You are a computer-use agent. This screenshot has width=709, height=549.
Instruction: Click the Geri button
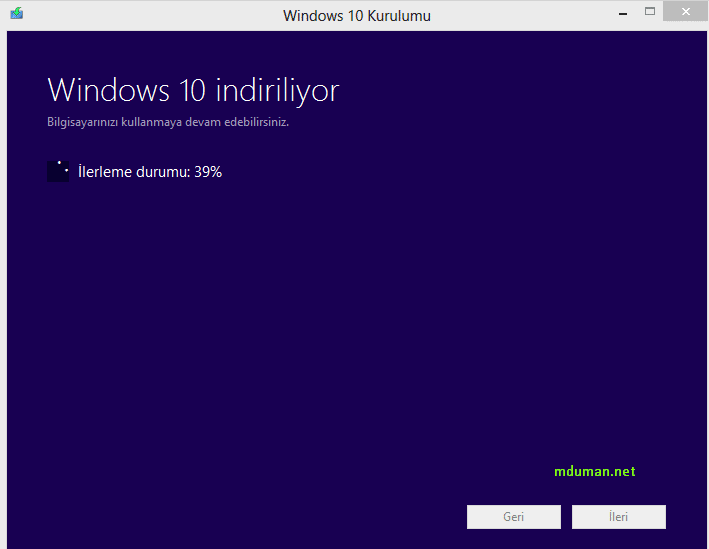514,517
